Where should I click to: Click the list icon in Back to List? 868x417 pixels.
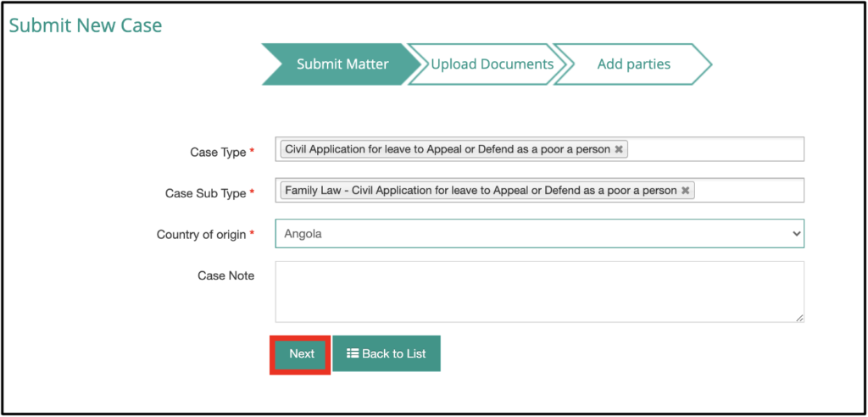pos(353,353)
